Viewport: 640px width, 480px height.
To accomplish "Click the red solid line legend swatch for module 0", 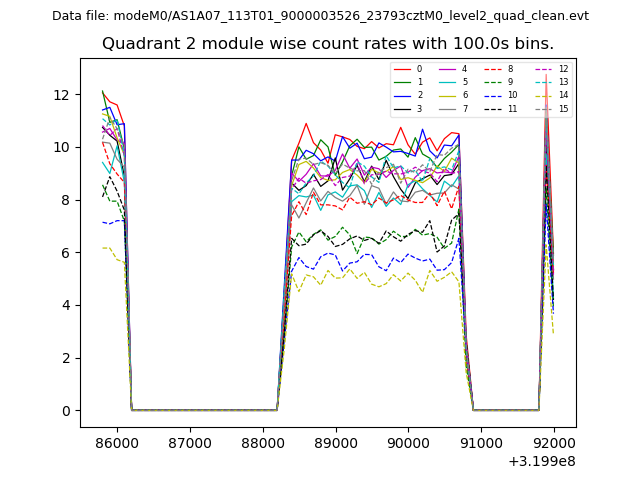I will point(401,69).
